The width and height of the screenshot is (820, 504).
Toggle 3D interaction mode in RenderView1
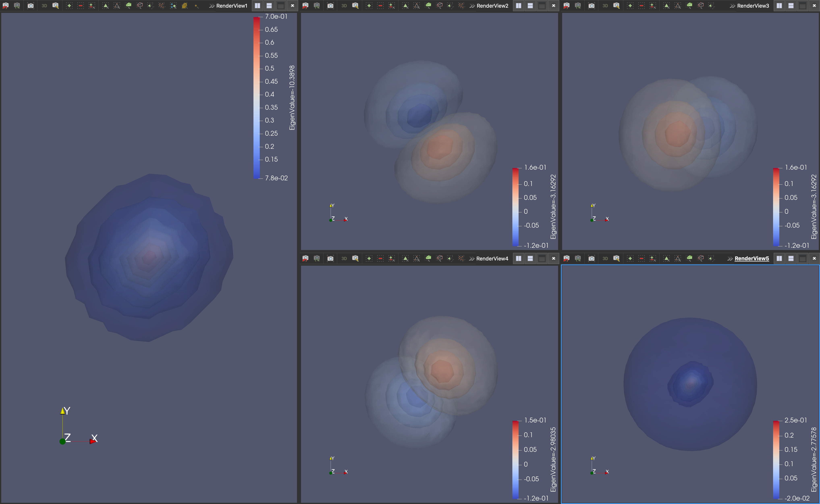pos(44,6)
